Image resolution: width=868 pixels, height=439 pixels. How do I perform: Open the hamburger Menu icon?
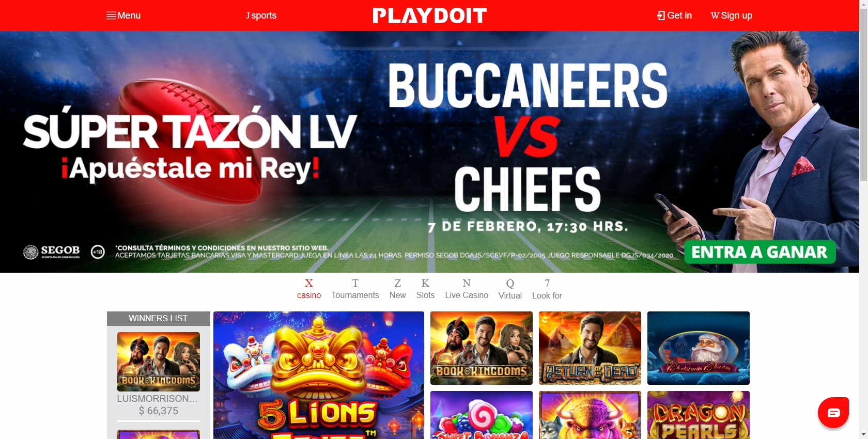click(x=111, y=15)
